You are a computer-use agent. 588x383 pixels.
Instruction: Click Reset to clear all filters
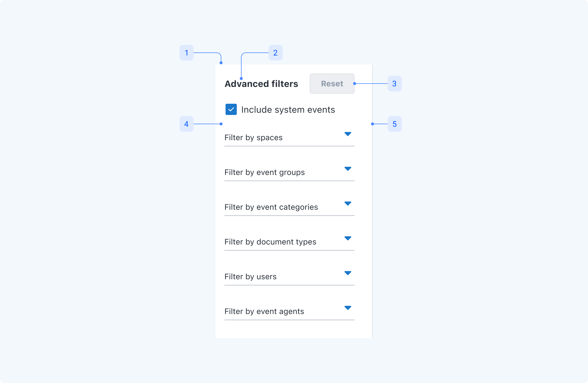[x=332, y=84]
